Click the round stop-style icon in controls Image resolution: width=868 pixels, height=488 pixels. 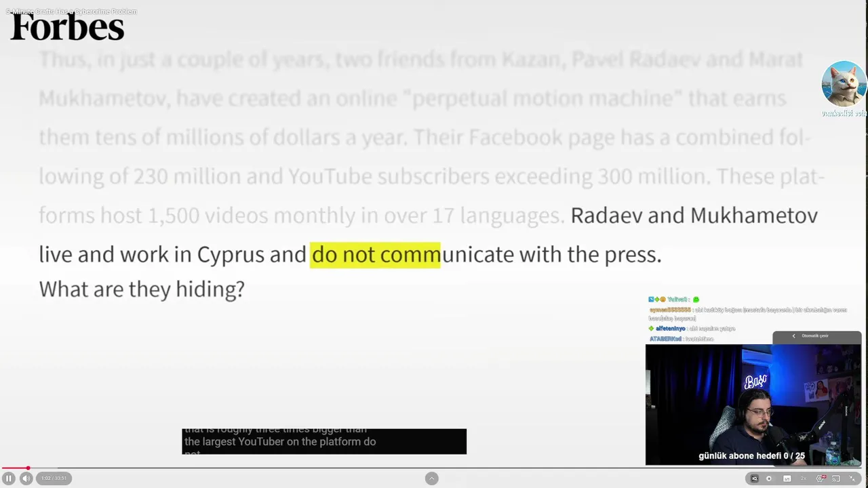point(769,479)
